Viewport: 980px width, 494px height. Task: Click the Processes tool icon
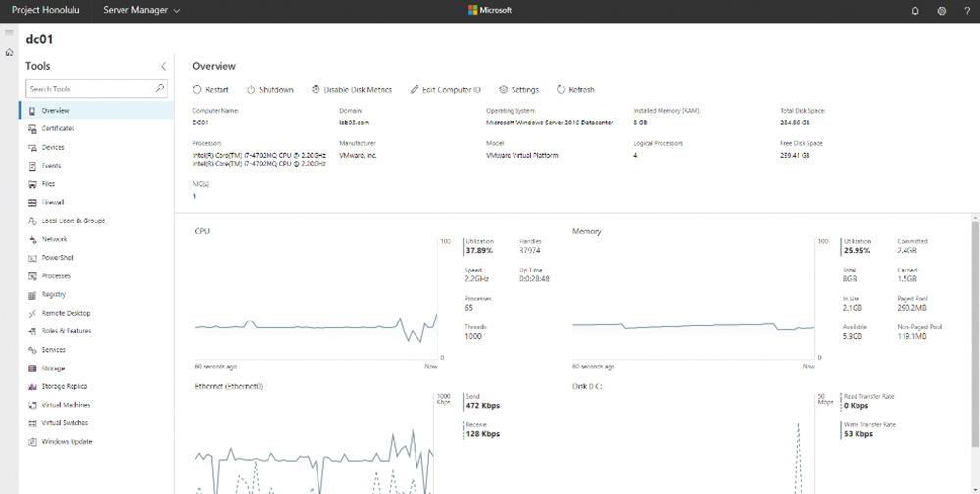32,276
